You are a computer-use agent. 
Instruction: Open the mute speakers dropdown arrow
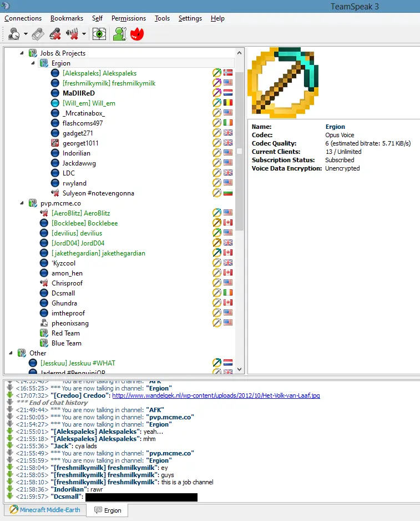click(84, 34)
